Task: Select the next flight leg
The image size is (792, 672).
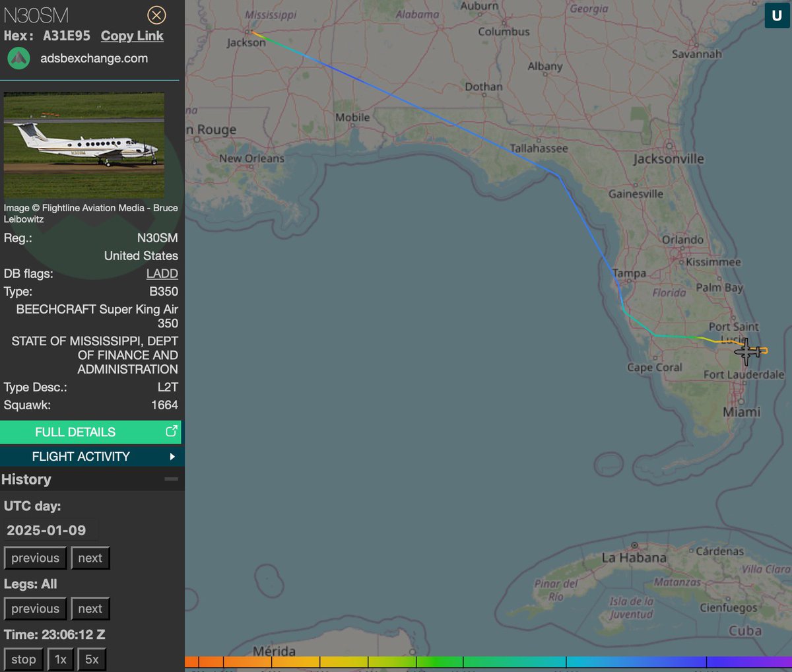Action: [90, 609]
